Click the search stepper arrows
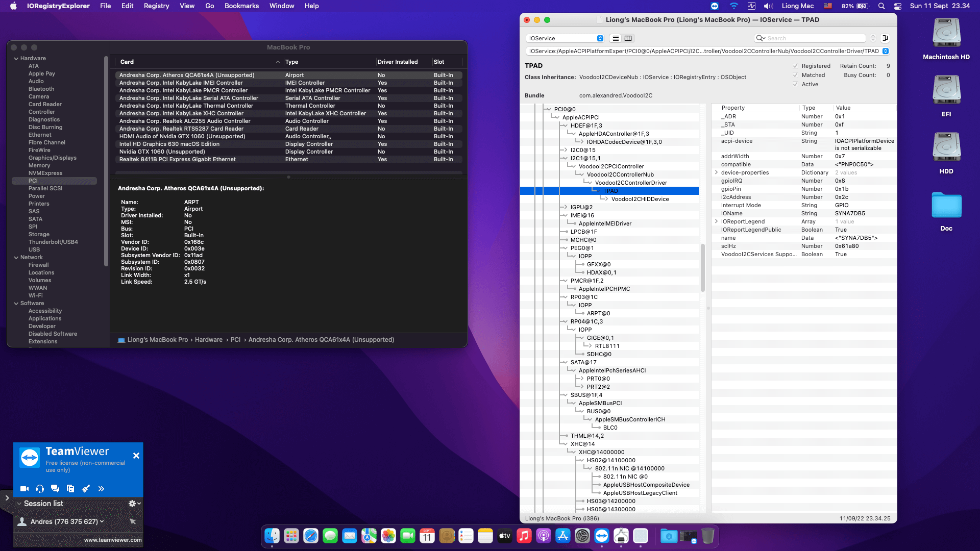Screen dimensions: 980x551 point(873,38)
